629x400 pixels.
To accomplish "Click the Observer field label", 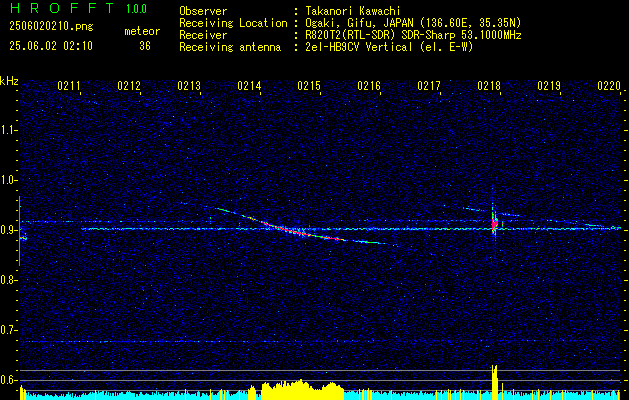I will click(203, 11).
